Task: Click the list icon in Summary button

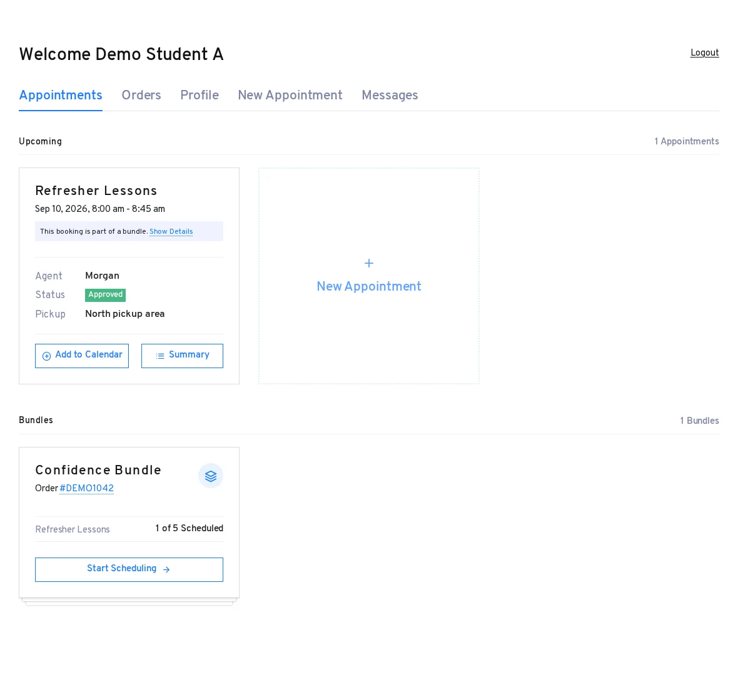Action: click(x=160, y=356)
